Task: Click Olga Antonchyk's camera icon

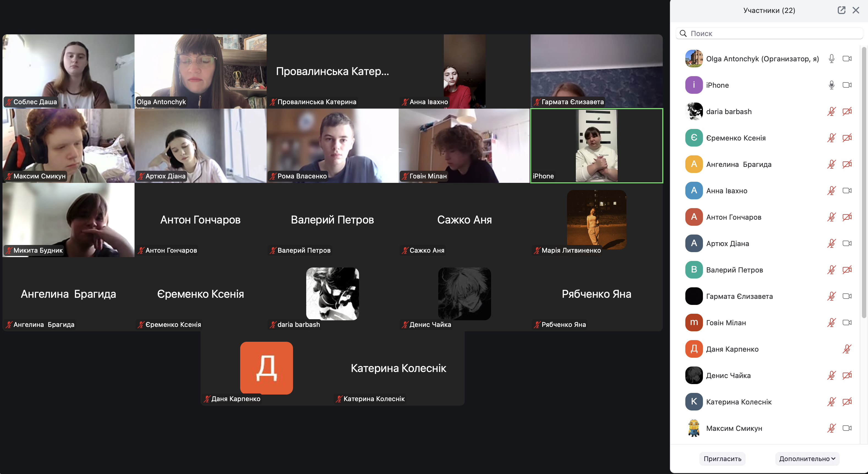Action: [x=847, y=59]
